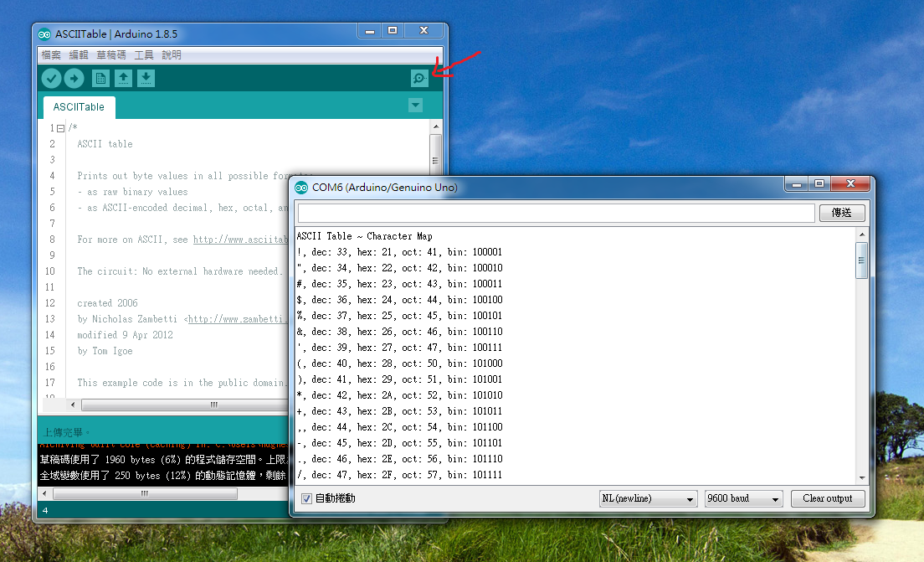Click the code editor vertical scrollbar thumb

(x=435, y=156)
